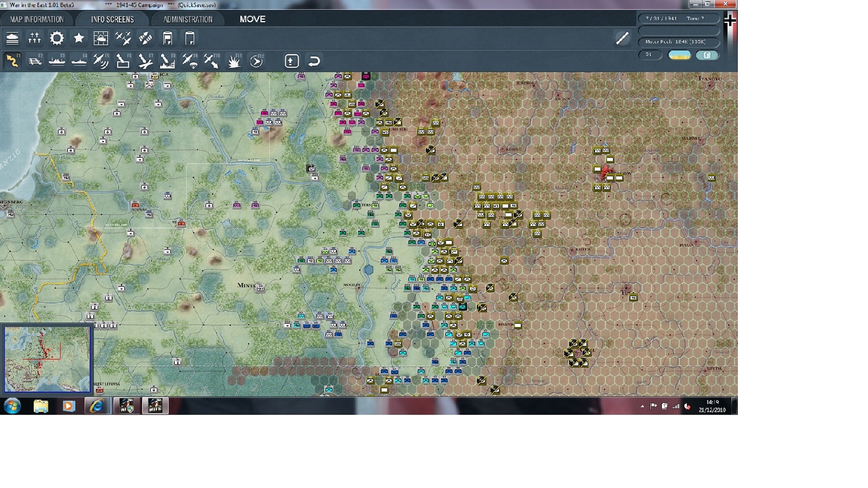
Task: Click the undo return-arrow button
Action: click(314, 61)
